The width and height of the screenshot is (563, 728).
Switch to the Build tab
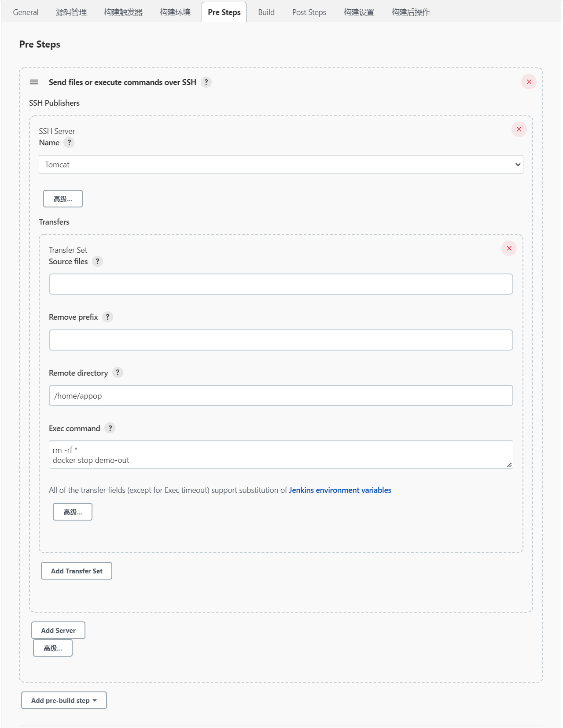pos(266,12)
